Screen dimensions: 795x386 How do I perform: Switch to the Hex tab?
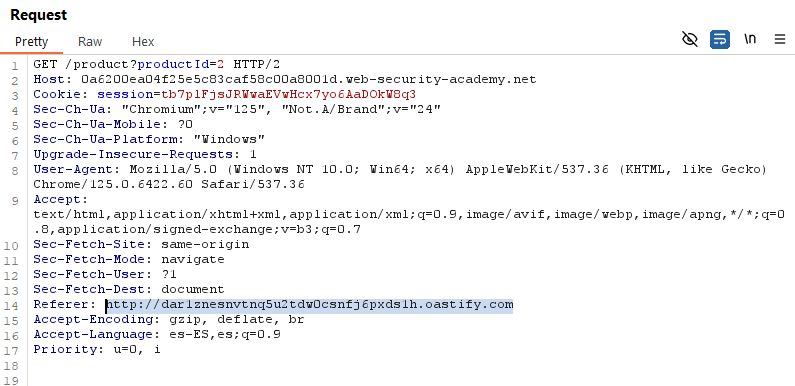click(143, 42)
